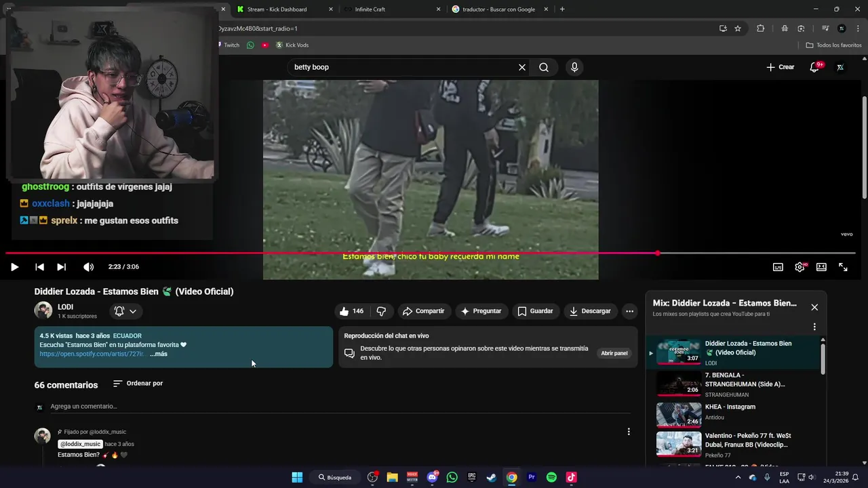Open Steam from the taskbar
This screenshot has width=868, height=488.
pos(492,477)
